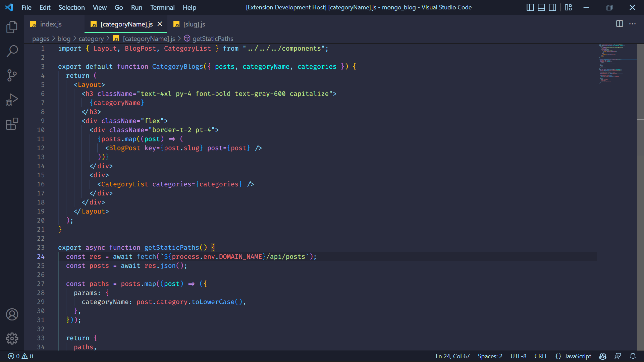Click the JS file icon in breadcrumb
Viewport: 644px width, 362px height.
pos(116,39)
